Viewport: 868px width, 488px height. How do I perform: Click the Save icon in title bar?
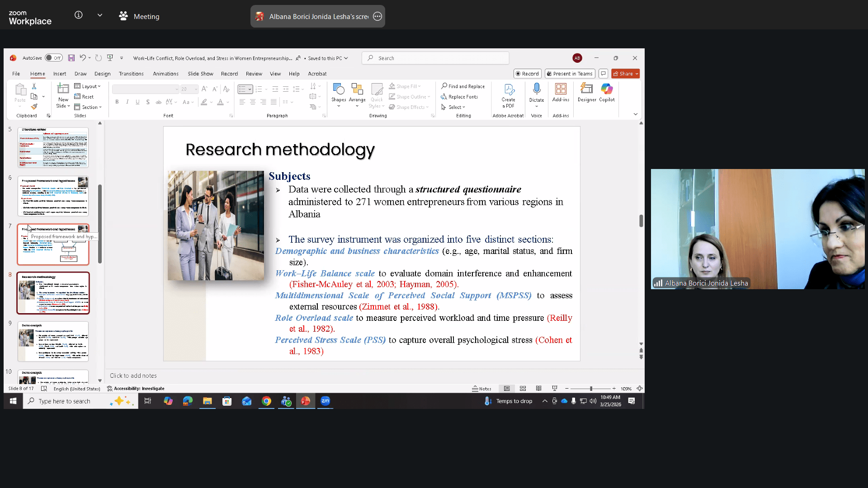[x=71, y=58]
